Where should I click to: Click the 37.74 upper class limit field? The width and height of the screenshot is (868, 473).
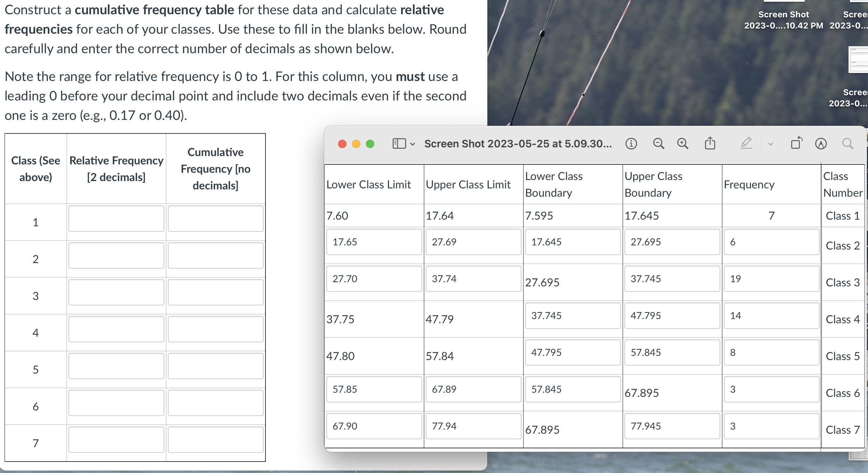[474, 279]
